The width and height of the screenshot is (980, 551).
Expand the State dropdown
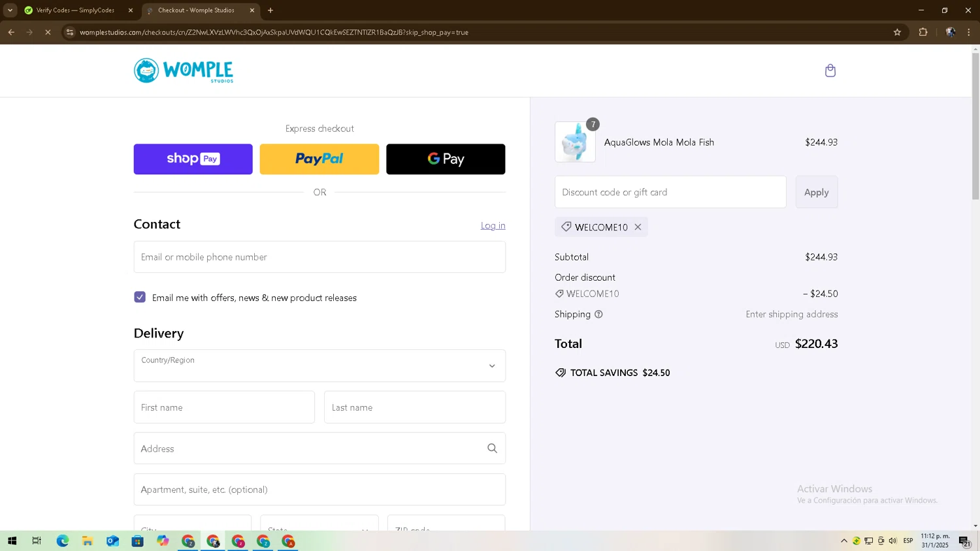tap(319, 524)
